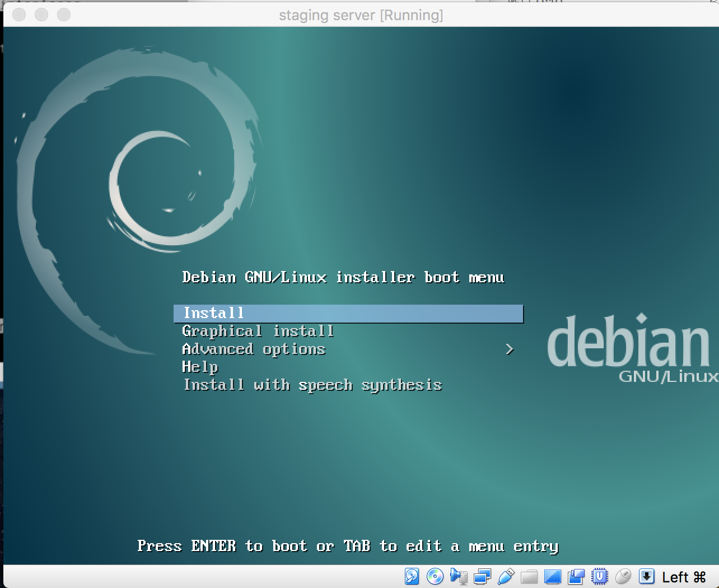
Task: Open the optical disc drive icon
Action: click(x=435, y=576)
